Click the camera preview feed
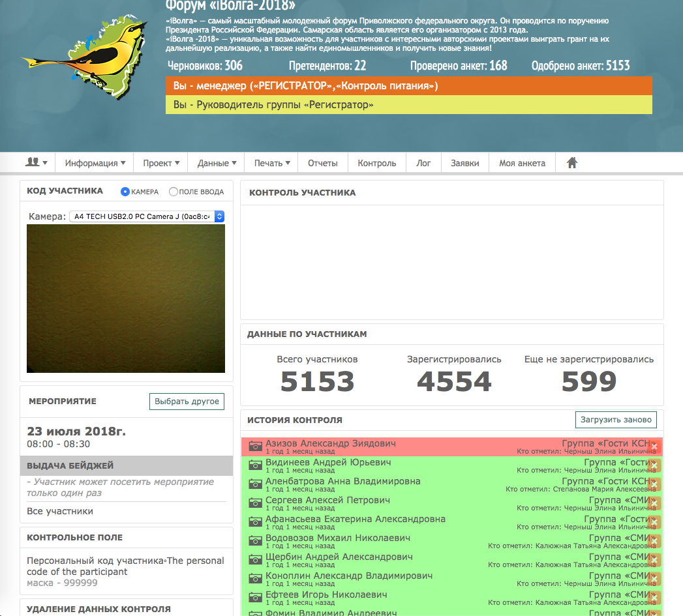This screenshot has height=616, width=683. pos(126,299)
